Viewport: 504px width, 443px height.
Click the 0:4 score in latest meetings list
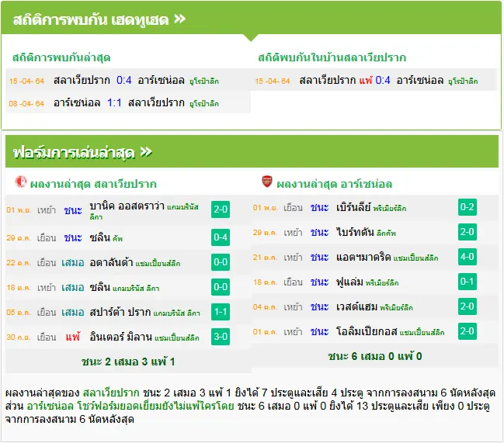click(x=124, y=80)
